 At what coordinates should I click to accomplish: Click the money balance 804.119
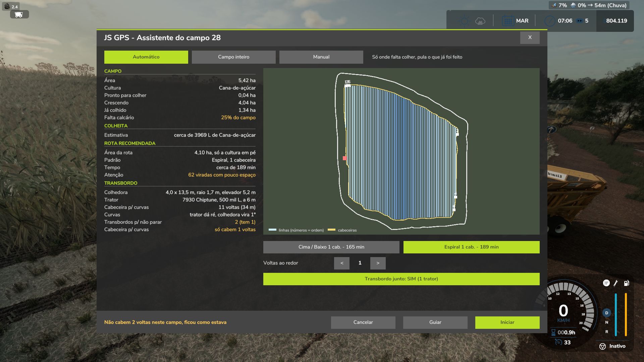[x=616, y=21]
